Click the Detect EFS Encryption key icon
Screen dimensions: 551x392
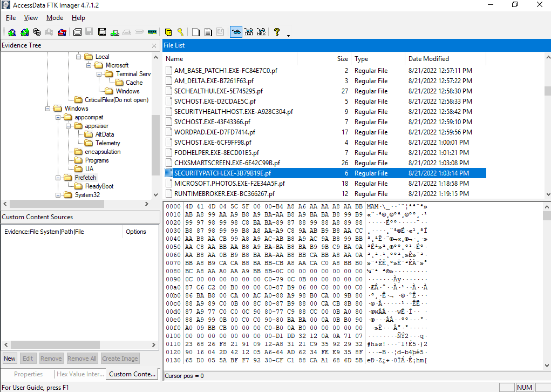180,32
